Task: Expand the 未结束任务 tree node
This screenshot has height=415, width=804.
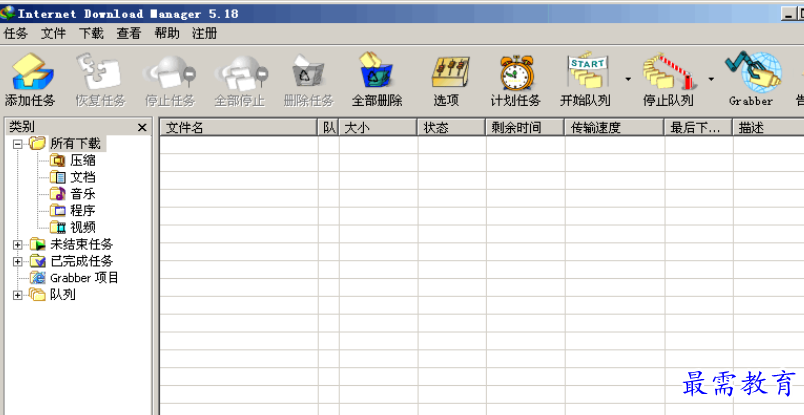Action: click(x=17, y=245)
